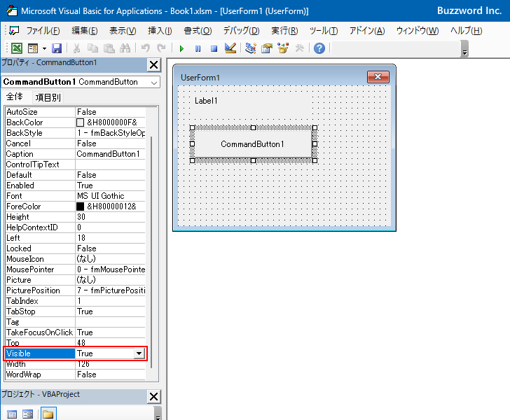
Task: Run the macro with green play icon
Action: coord(181,49)
